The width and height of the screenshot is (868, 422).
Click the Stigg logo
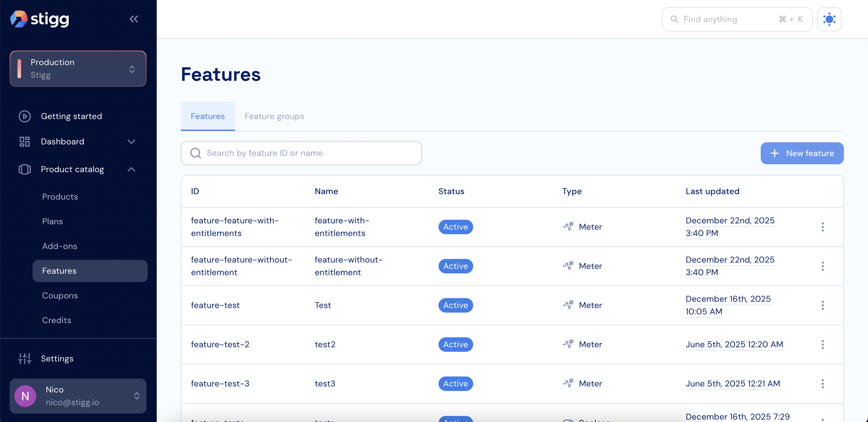(x=40, y=19)
